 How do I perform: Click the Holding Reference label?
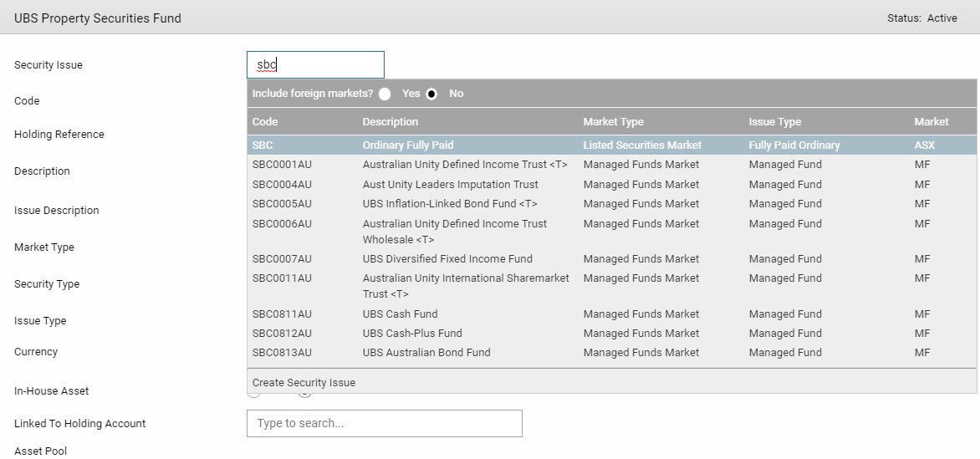(59, 135)
